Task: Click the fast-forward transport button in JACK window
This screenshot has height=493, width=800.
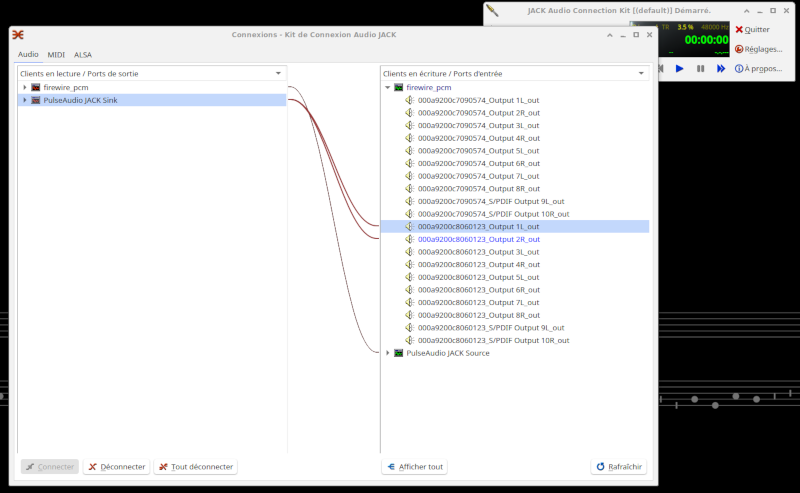Action: pos(720,68)
